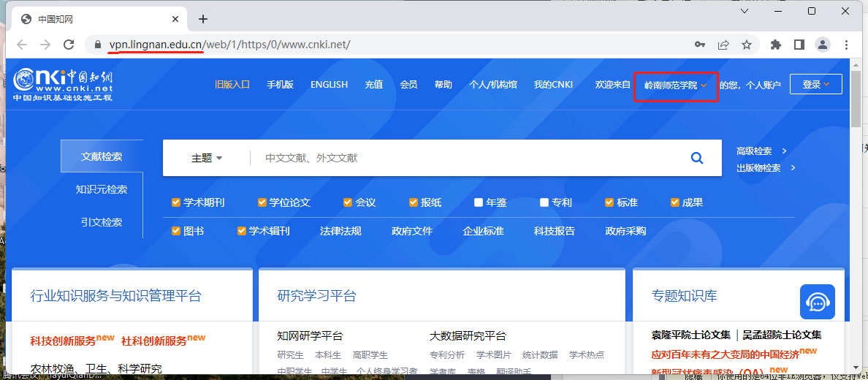Open 我的CNKI page
This screenshot has height=380, width=868.
click(x=553, y=85)
